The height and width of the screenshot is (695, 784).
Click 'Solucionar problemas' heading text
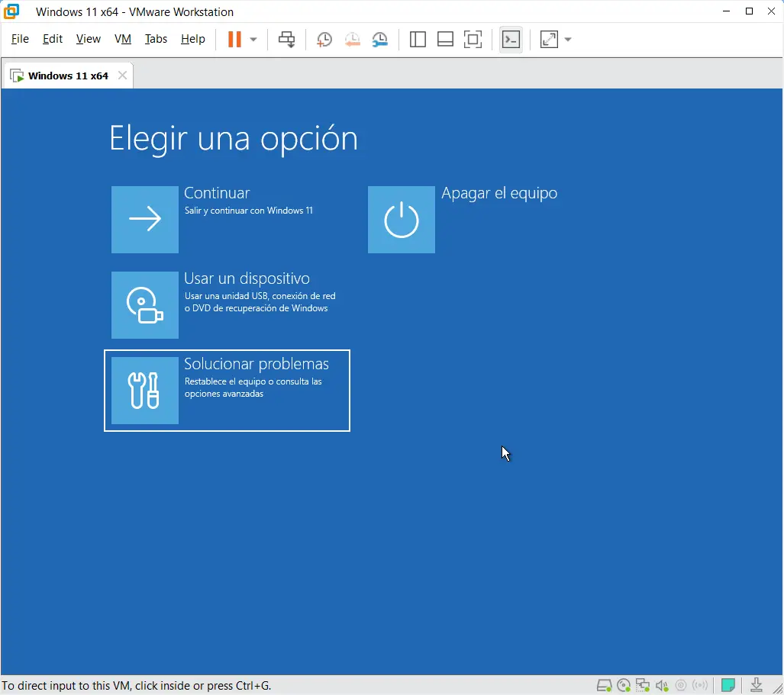pos(256,364)
